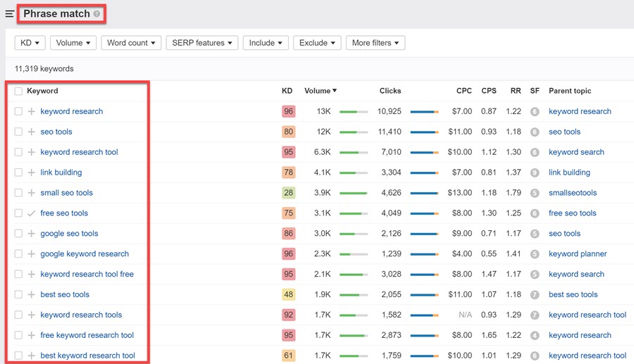Sort table by CPC column header
Screen dimensions: 634x364
pyautogui.click(x=464, y=91)
